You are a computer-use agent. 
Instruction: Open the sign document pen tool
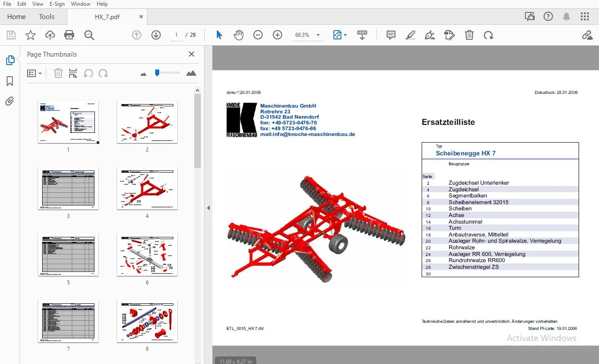[430, 35]
